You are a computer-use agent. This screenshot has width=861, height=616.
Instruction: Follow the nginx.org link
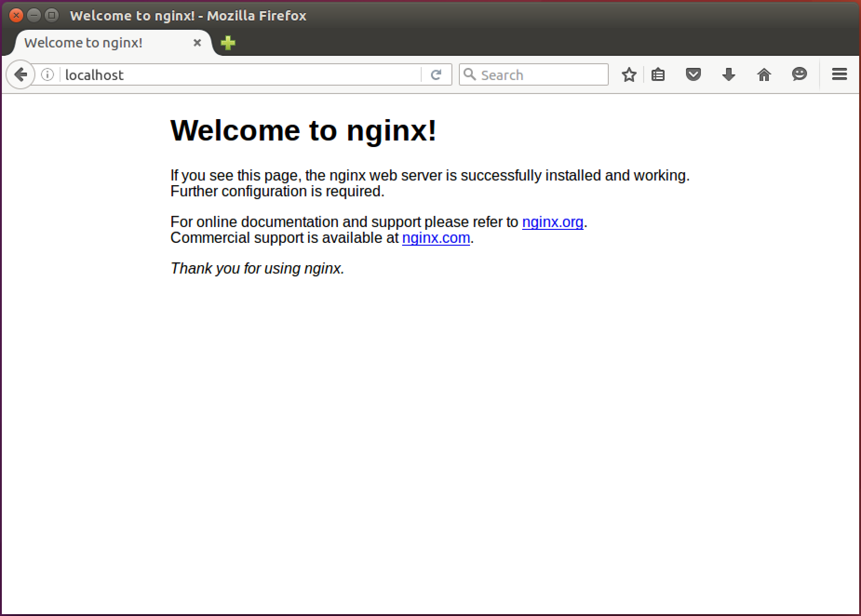pos(552,222)
